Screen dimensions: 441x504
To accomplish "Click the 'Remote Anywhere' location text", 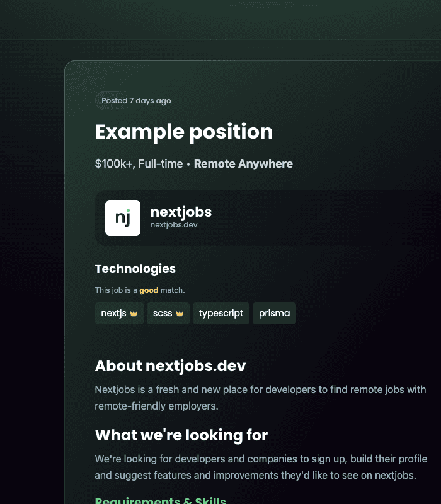I will tap(243, 164).
